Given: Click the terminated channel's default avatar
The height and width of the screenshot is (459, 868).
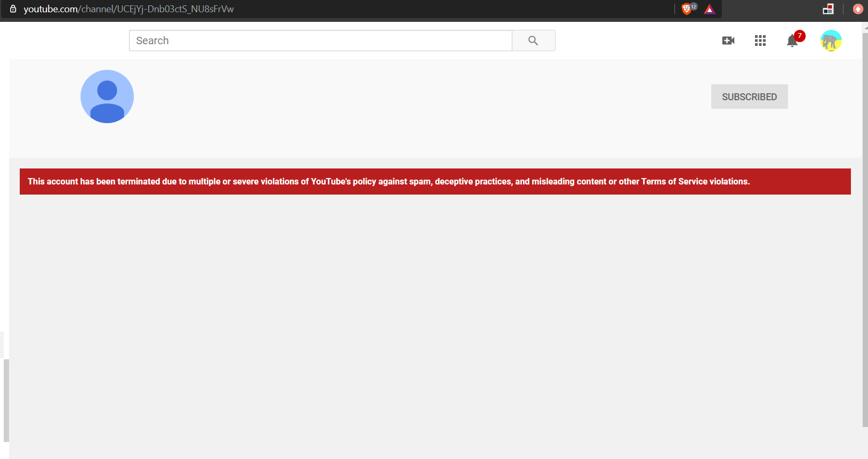Looking at the screenshot, I should click(x=107, y=96).
